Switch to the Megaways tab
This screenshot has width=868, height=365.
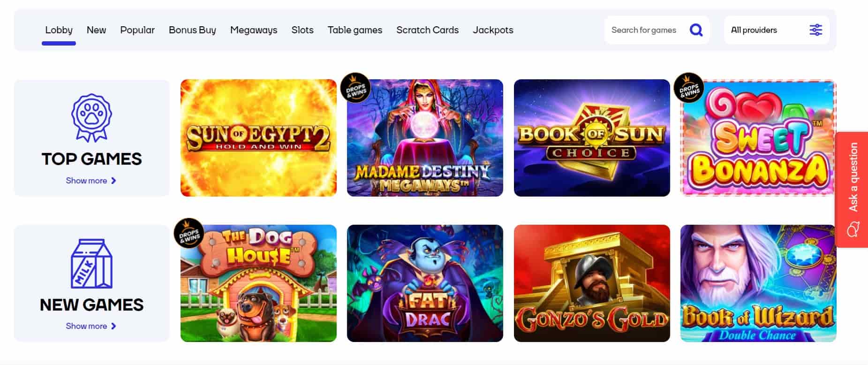[x=254, y=30]
